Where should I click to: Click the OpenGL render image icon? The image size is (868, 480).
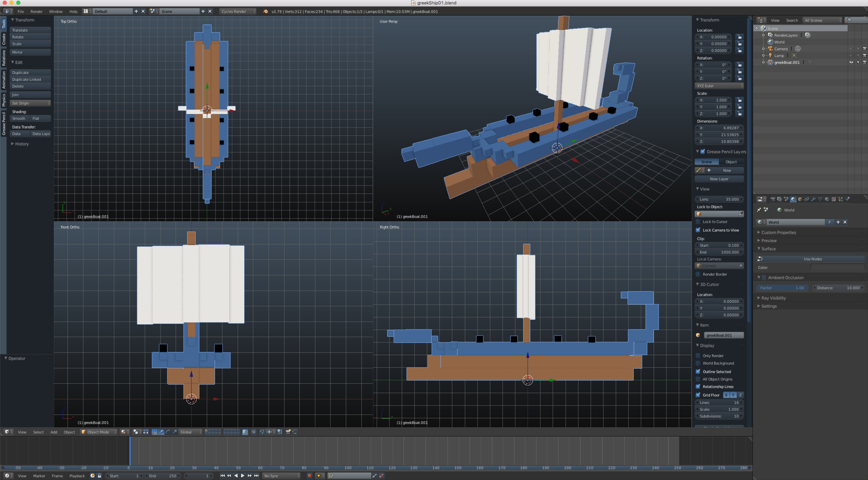(288, 432)
